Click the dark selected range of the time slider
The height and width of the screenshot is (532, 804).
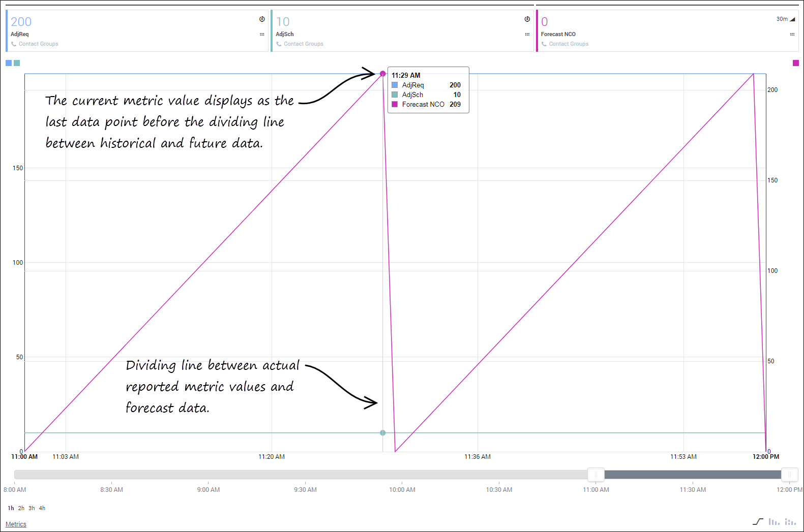[693, 475]
